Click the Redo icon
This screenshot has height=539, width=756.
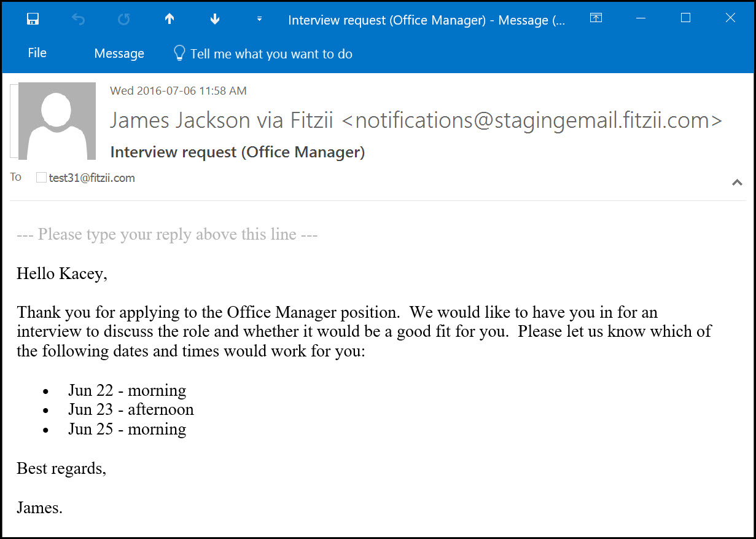pyautogui.click(x=123, y=19)
